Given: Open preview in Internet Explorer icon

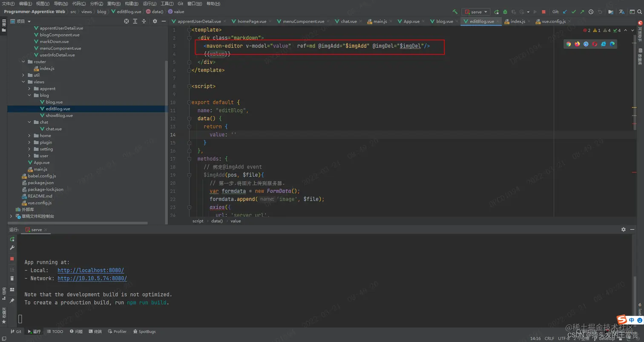Looking at the screenshot, I should coord(604,44).
